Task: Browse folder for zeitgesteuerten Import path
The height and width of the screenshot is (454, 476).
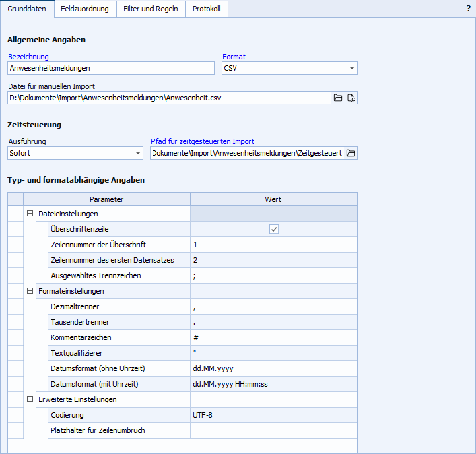Action: (351, 154)
